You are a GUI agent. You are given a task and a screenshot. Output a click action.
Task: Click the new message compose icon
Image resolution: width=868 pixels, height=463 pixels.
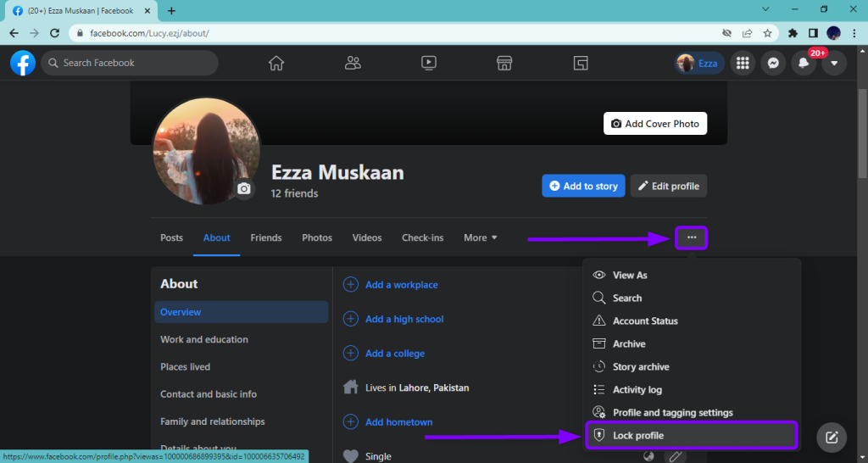[x=832, y=438]
